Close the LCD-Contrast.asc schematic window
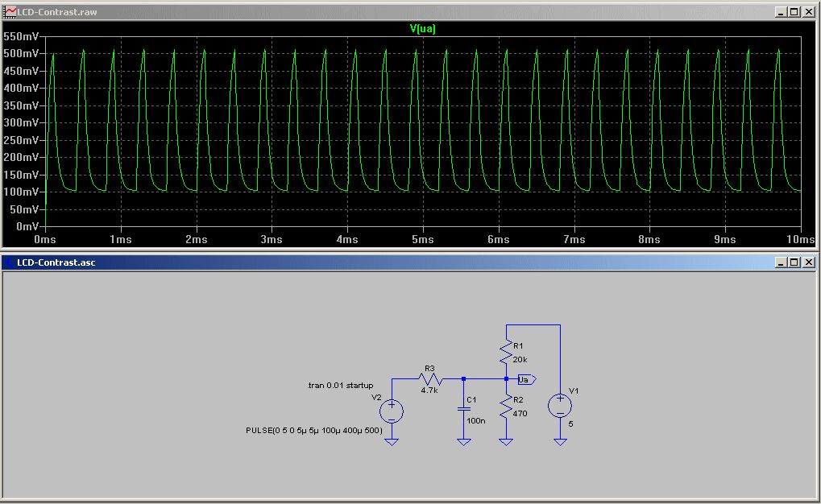 807,262
